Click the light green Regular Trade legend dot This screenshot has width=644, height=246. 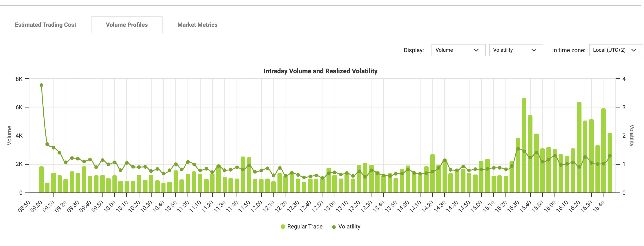(x=283, y=227)
